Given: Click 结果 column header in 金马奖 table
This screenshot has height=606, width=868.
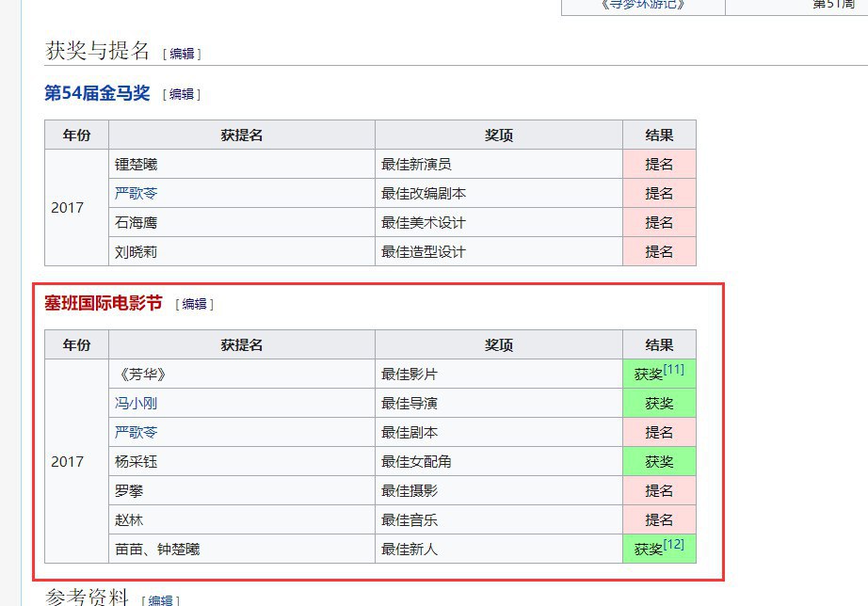Looking at the screenshot, I should 659,135.
